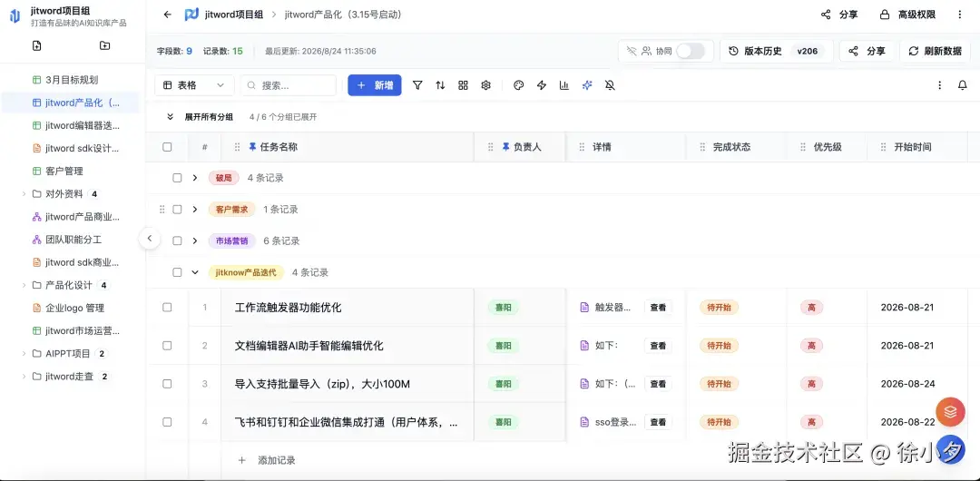The image size is (980, 481).
Task: Click the new document icon in sidebar
Action: click(x=37, y=45)
